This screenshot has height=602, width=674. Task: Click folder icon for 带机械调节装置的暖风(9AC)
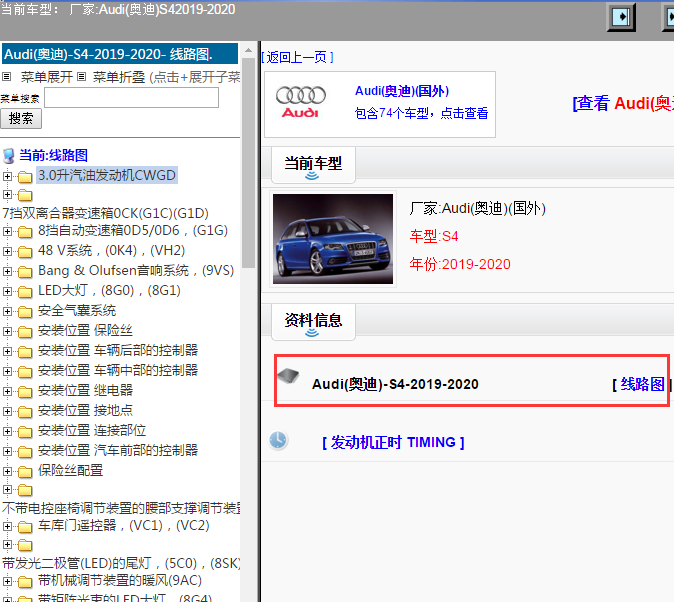[x=25, y=582]
